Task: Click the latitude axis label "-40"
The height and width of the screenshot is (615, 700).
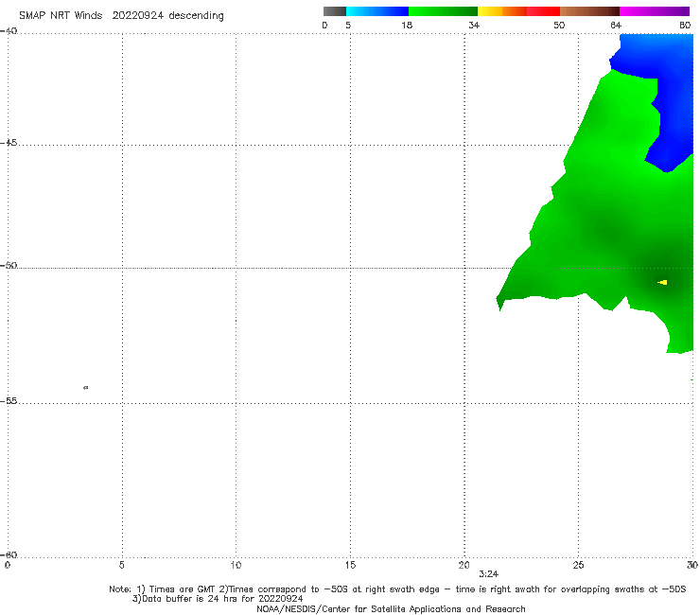Action: coord(9,31)
